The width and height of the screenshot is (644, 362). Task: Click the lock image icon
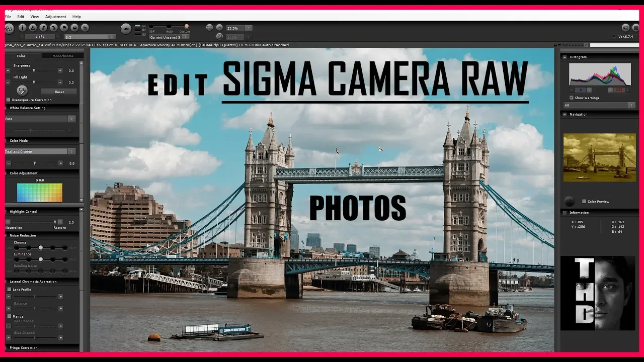74,28
